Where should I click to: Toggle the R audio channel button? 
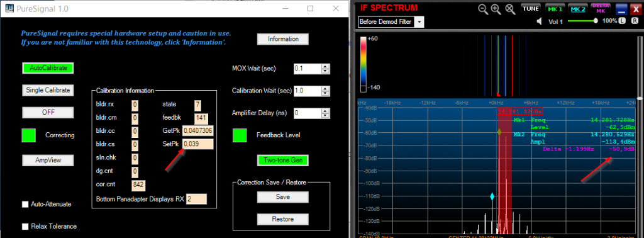pos(635,21)
